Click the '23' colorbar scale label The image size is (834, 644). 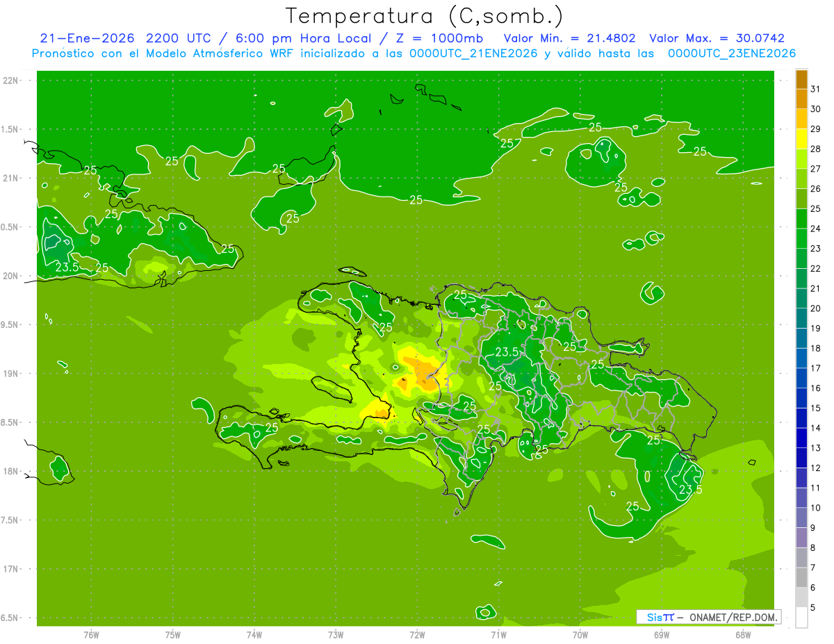click(816, 249)
